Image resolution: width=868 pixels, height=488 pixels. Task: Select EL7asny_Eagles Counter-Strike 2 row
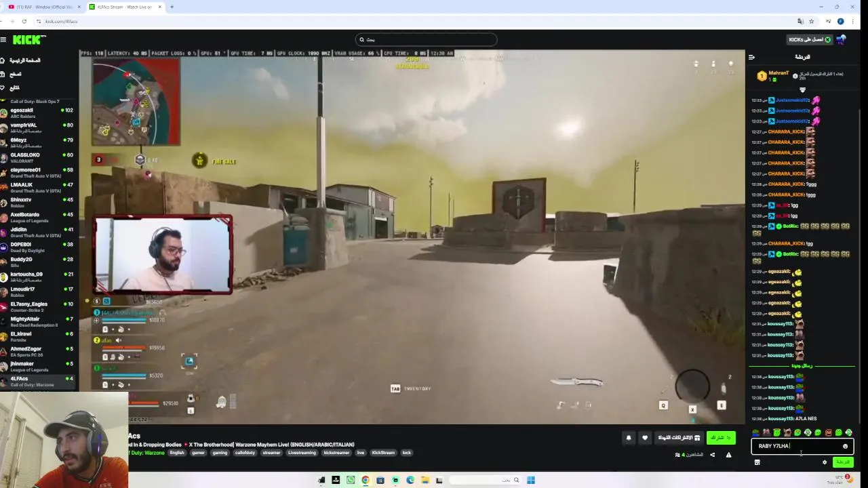(x=37, y=307)
